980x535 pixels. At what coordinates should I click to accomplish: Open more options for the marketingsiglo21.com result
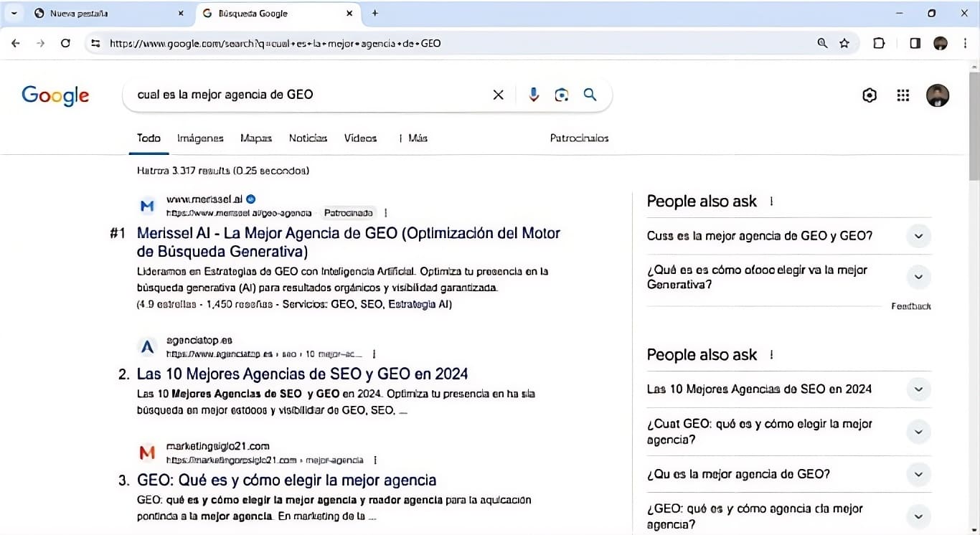point(375,460)
